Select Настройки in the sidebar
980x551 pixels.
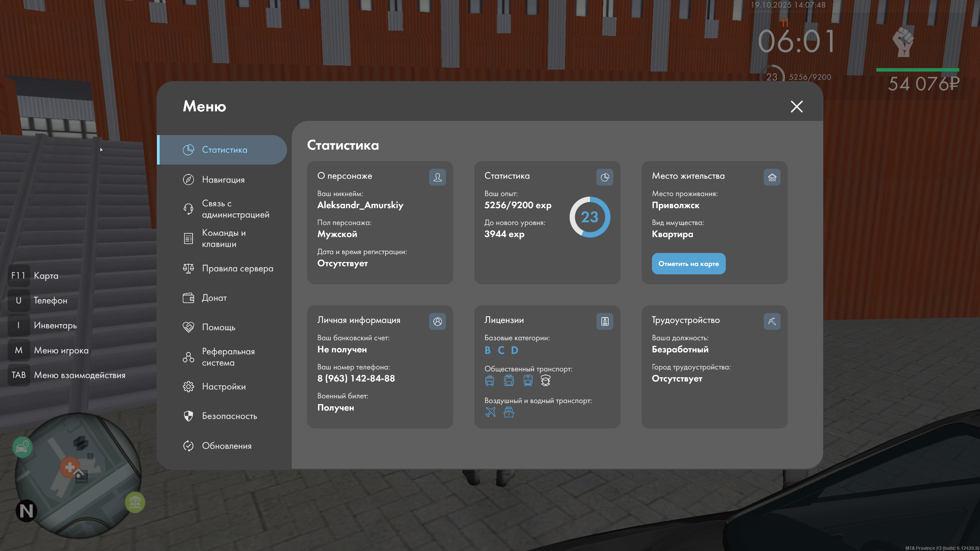coord(224,386)
